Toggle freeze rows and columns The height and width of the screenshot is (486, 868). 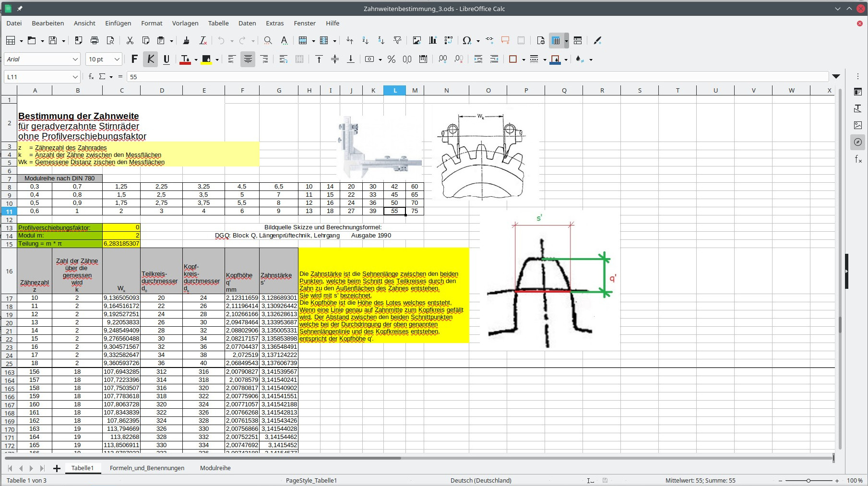click(556, 41)
